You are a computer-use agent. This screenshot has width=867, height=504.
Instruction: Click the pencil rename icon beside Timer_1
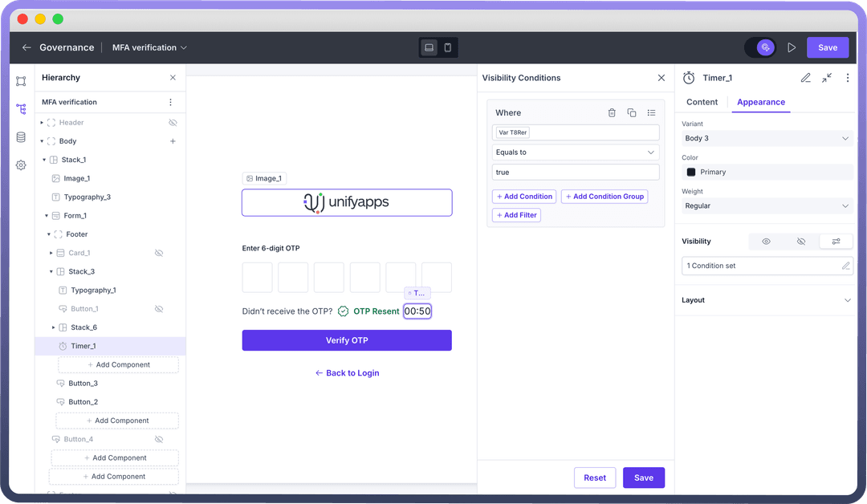pyautogui.click(x=806, y=78)
